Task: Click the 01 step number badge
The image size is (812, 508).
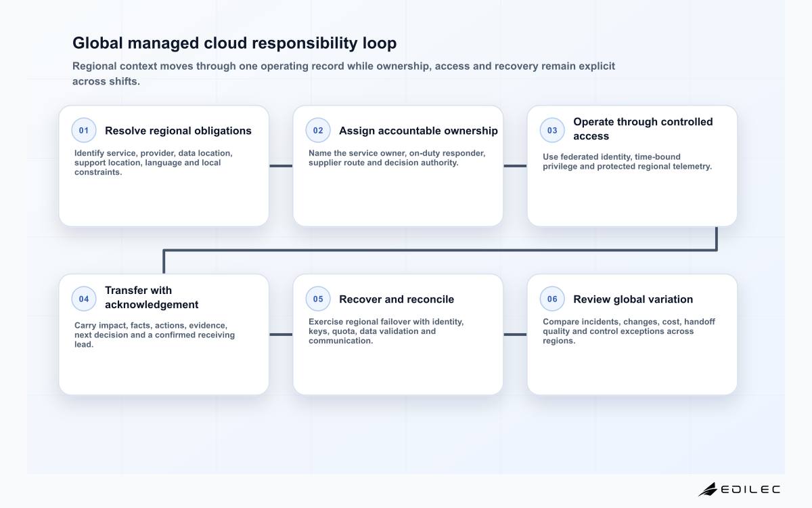Action: point(84,130)
